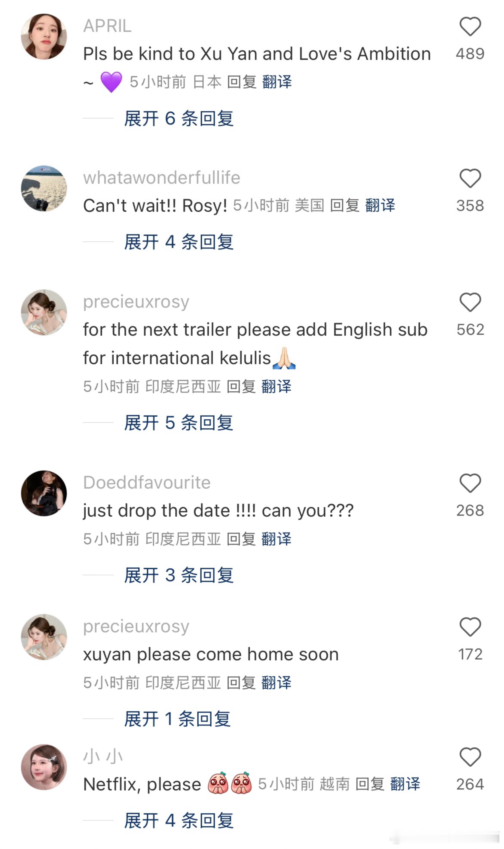The image size is (504, 849).
Task: Tap heart beside Doeddfavourite's comment
Action: [470, 483]
